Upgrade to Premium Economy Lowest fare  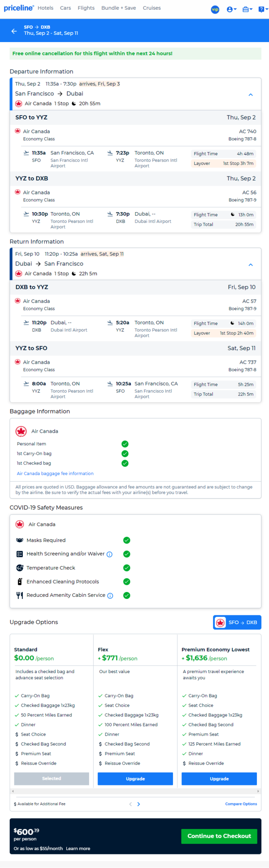[219, 779]
